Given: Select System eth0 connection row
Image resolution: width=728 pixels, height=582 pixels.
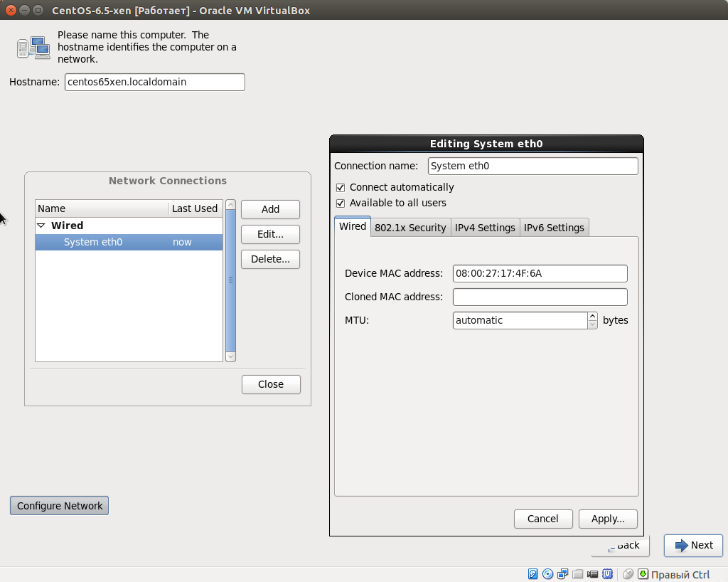Looking at the screenshot, I should [x=129, y=243].
